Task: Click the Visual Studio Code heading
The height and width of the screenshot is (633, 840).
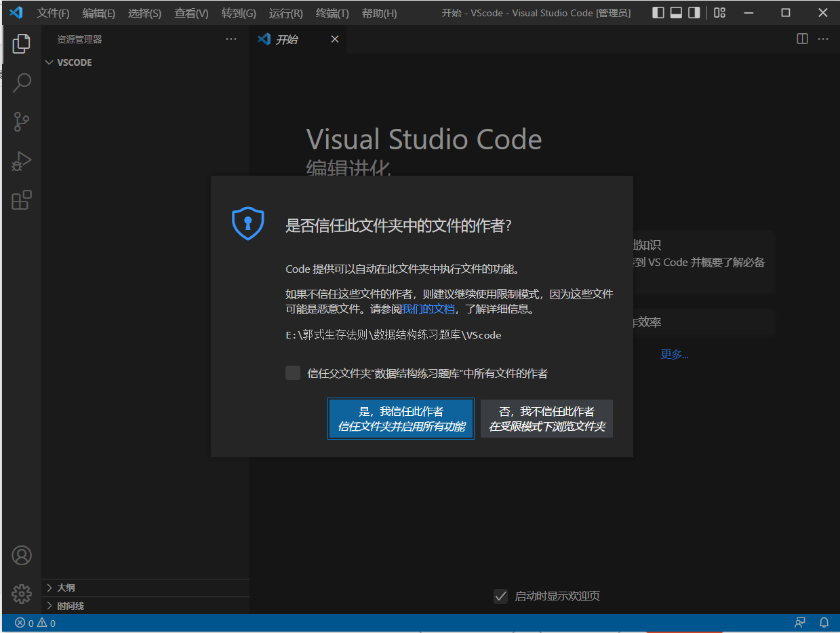Action: [424, 139]
